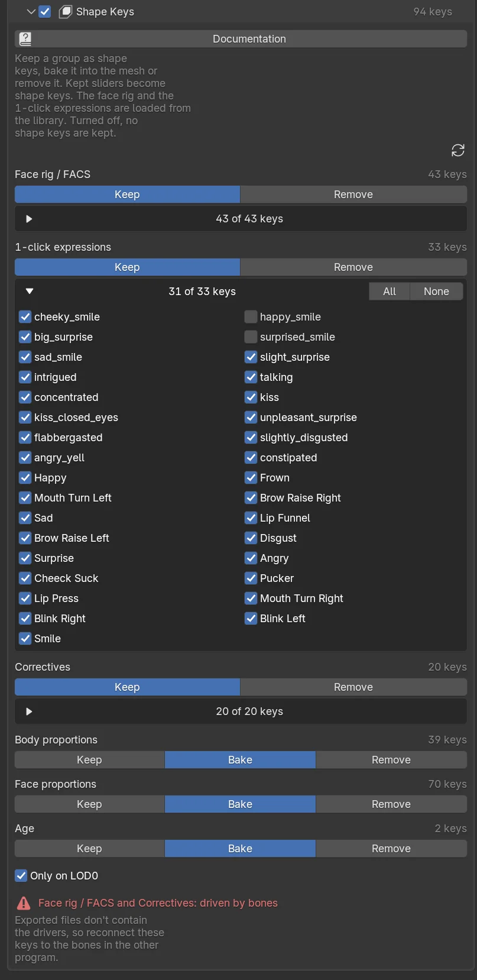
Task: Uncheck the sad_smile key
Action: [25, 357]
